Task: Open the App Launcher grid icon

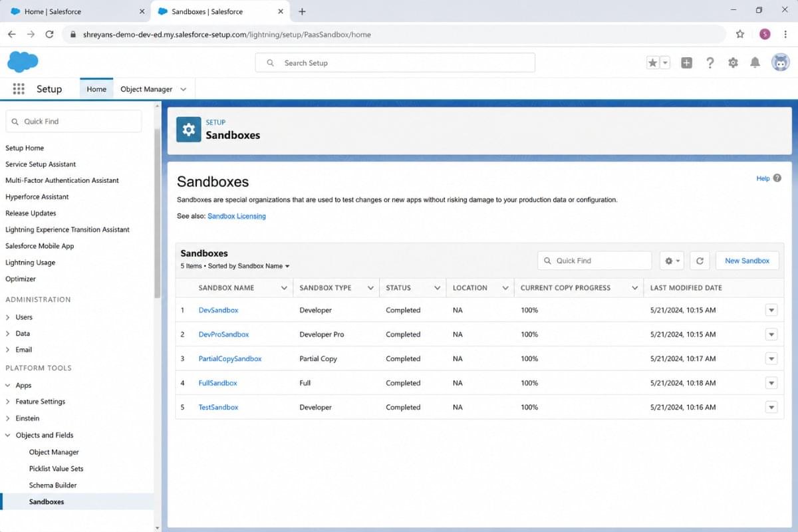Action: click(x=19, y=88)
